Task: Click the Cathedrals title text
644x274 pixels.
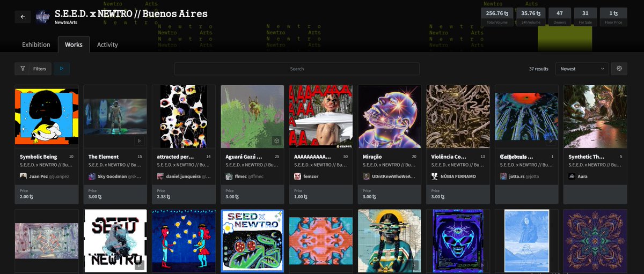Action: [517, 157]
